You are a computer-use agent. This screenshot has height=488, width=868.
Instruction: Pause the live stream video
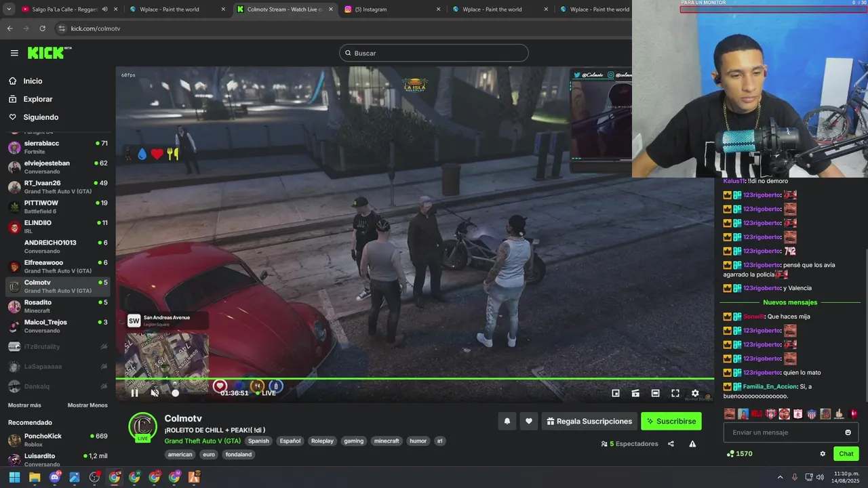134,393
